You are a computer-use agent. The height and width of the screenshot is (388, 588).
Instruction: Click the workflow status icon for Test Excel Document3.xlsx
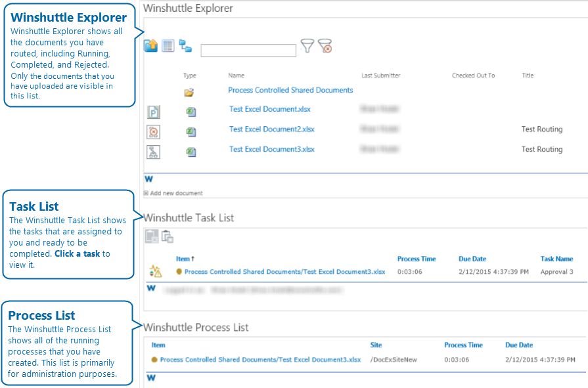point(153,152)
